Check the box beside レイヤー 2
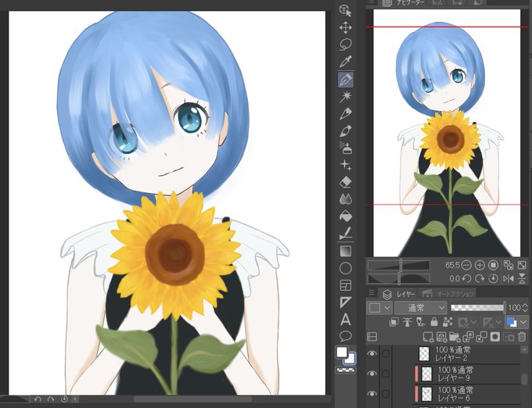 tap(386, 353)
